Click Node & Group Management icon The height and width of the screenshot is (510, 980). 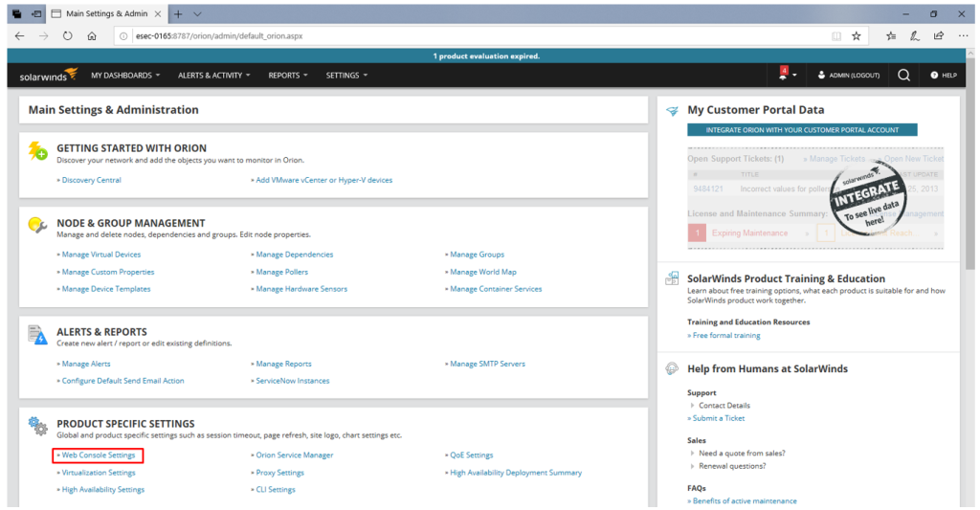(x=37, y=225)
